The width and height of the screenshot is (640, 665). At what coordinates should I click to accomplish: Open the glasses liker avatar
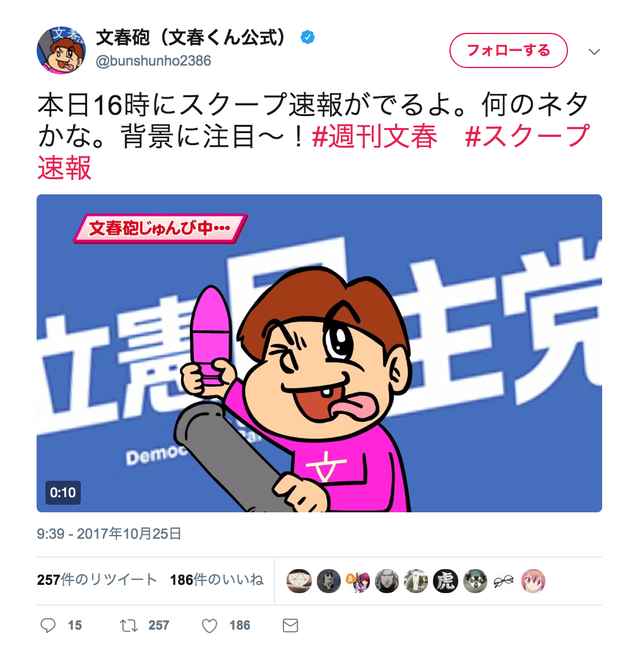[x=504, y=581]
